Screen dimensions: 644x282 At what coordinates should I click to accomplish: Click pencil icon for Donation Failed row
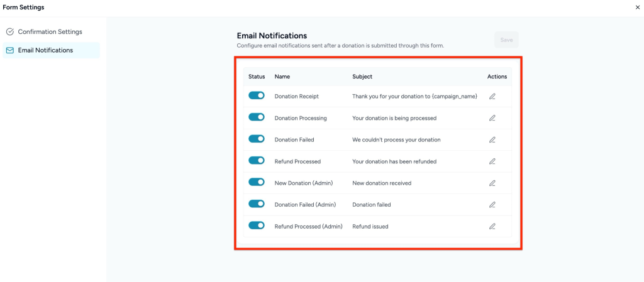point(492,140)
